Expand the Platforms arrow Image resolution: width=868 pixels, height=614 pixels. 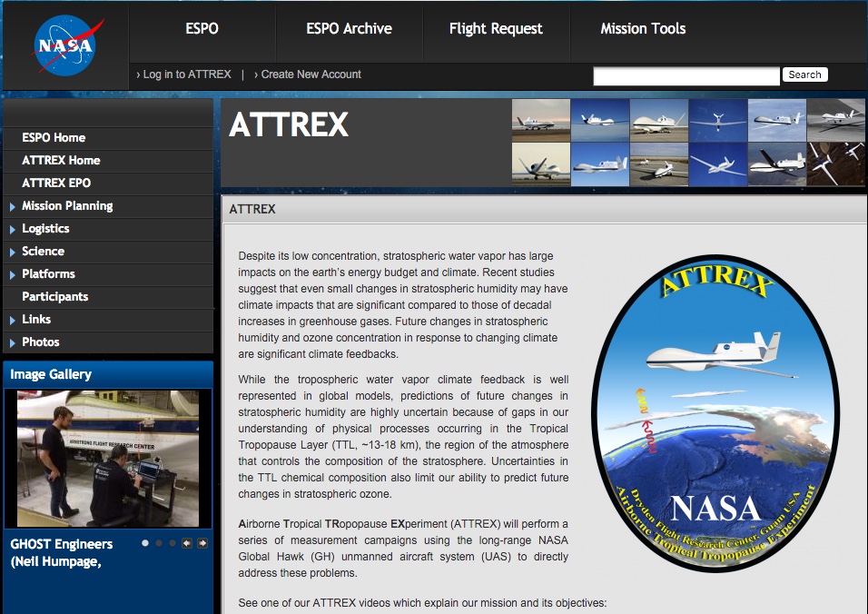(x=12, y=274)
